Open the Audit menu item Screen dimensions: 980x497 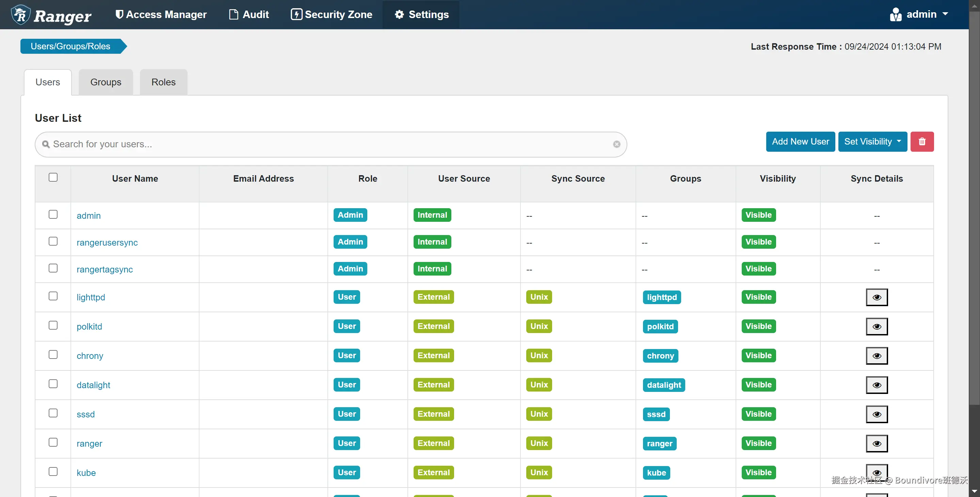249,14
